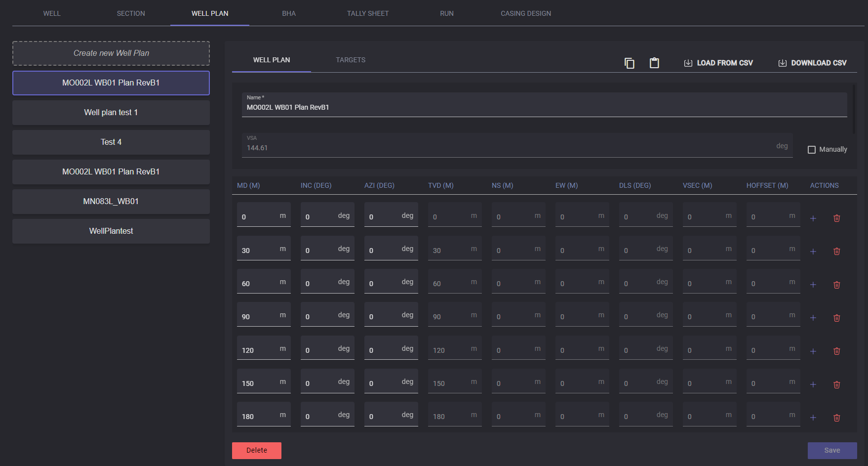
Task: Remove the MD 180 row using trash icon
Action: pyautogui.click(x=836, y=418)
